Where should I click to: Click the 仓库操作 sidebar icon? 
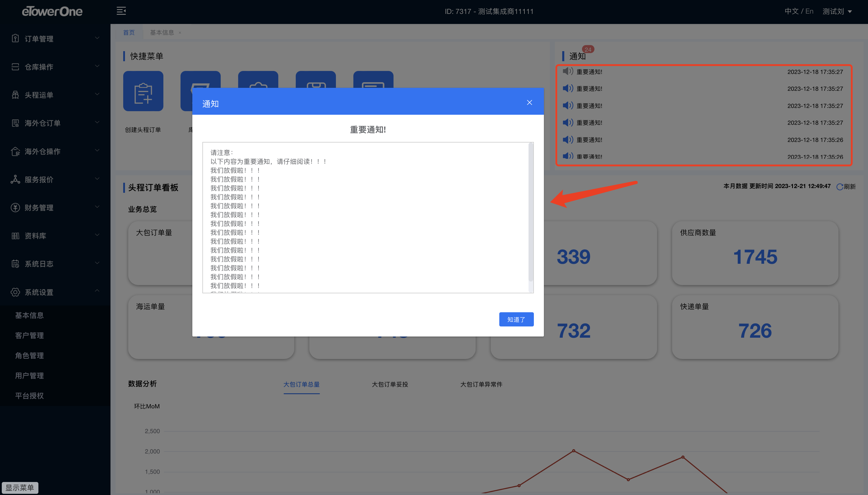[15, 67]
